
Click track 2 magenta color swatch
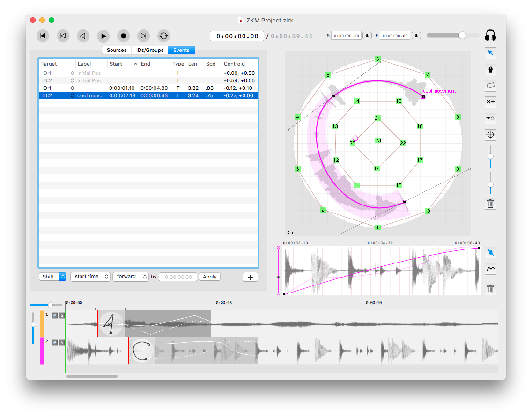pos(43,351)
